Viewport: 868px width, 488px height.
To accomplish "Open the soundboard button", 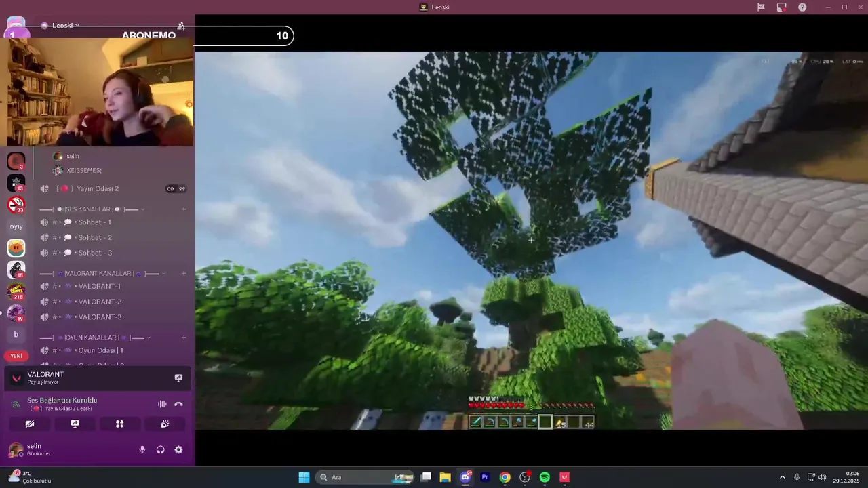I will coord(165,424).
